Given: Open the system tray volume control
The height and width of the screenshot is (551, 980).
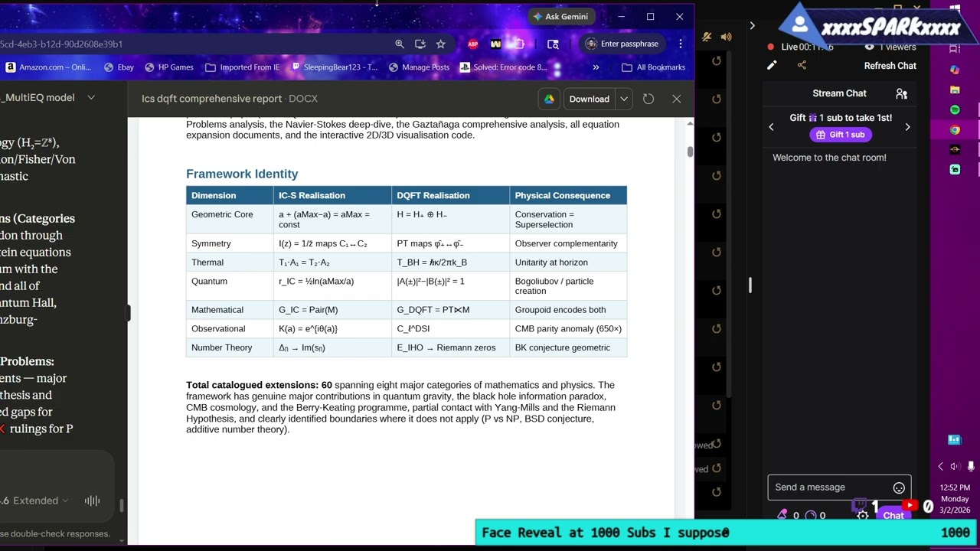Looking at the screenshot, I should point(955,467).
